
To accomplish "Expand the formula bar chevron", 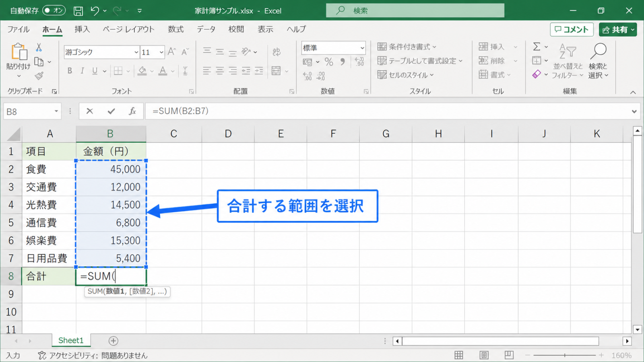I will [x=634, y=111].
